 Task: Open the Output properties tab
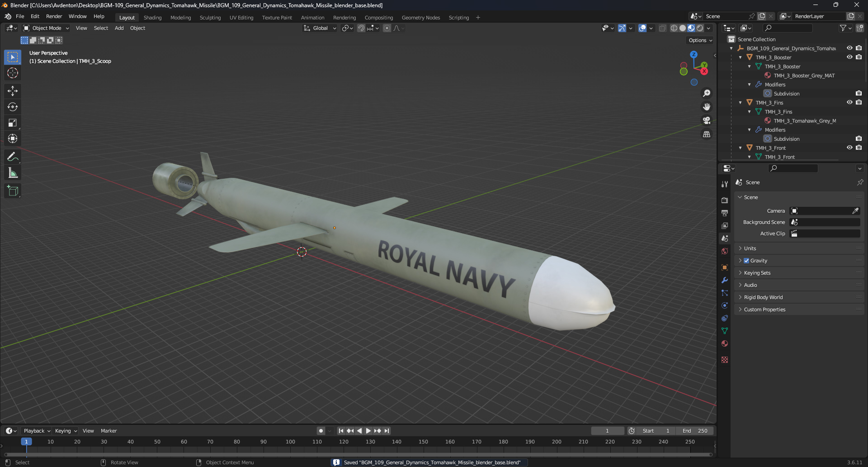click(725, 213)
